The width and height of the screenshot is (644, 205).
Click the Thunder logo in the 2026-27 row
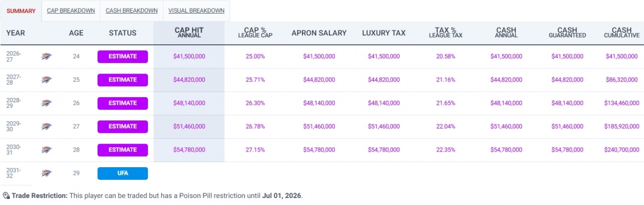[x=46, y=56]
